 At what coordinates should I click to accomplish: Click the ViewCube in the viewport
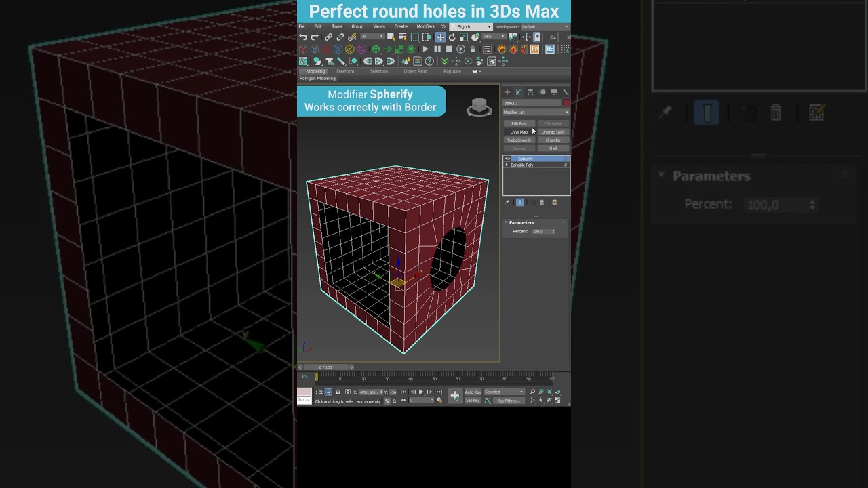click(x=479, y=106)
